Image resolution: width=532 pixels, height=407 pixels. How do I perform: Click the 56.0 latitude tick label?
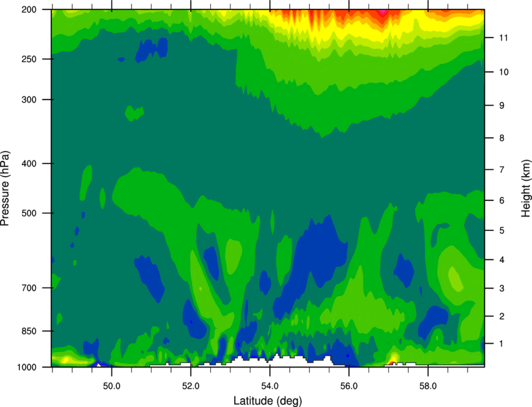point(349,386)
